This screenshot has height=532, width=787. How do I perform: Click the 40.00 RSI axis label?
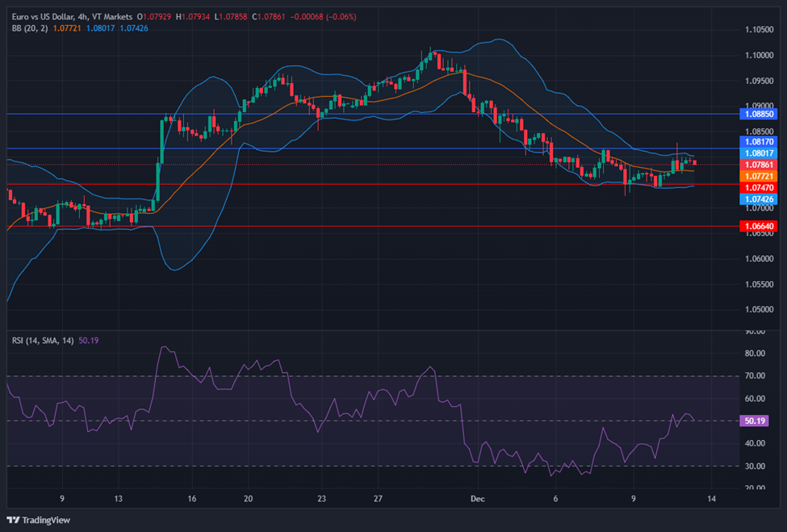tap(755, 443)
